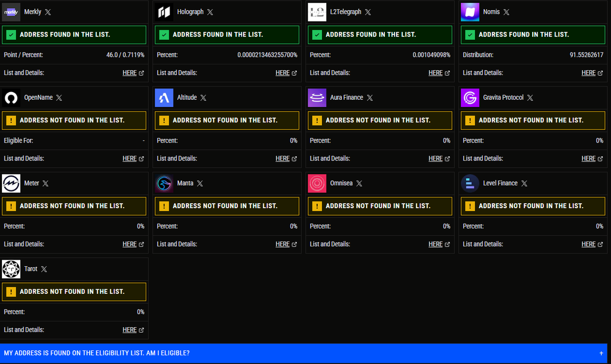Click the Holograph project logo
This screenshot has height=364, width=611.
coord(164,12)
